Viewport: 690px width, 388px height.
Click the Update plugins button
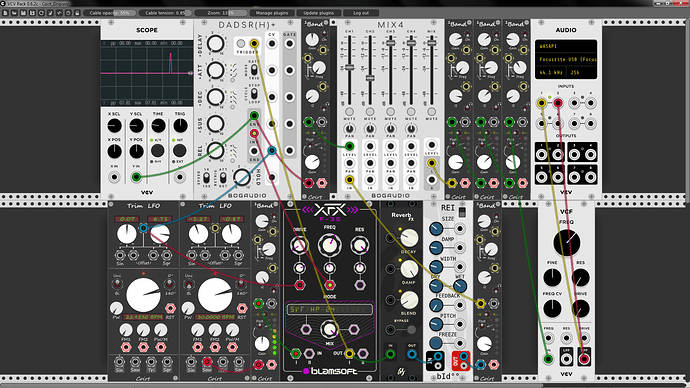click(x=318, y=13)
